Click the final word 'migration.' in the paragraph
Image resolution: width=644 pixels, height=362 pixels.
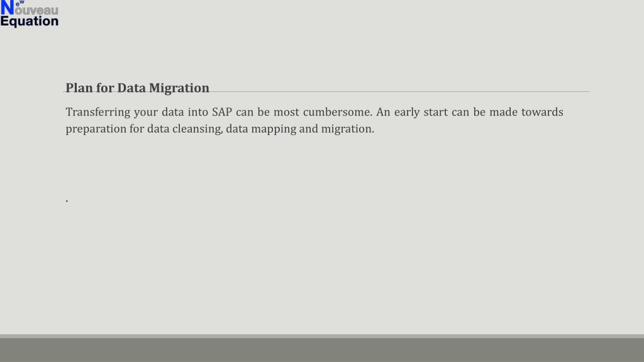click(347, 129)
